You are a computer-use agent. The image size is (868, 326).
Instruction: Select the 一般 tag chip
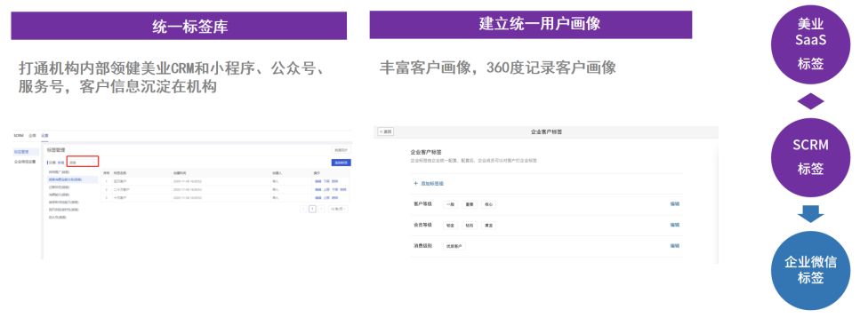(451, 204)
